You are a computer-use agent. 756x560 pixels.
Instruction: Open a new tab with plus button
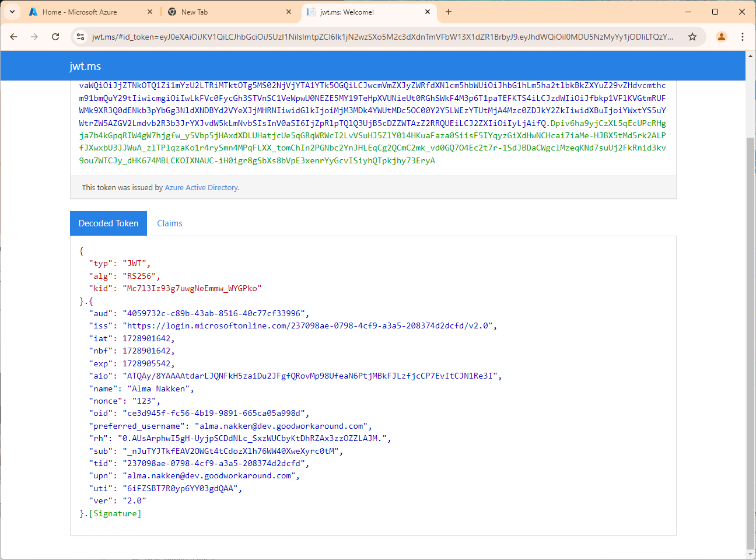pos(449,12)
